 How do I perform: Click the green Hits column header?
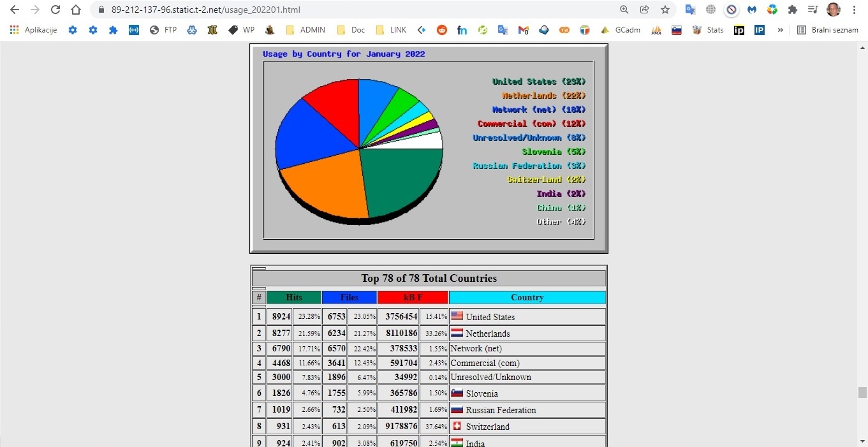click(294, 297)
